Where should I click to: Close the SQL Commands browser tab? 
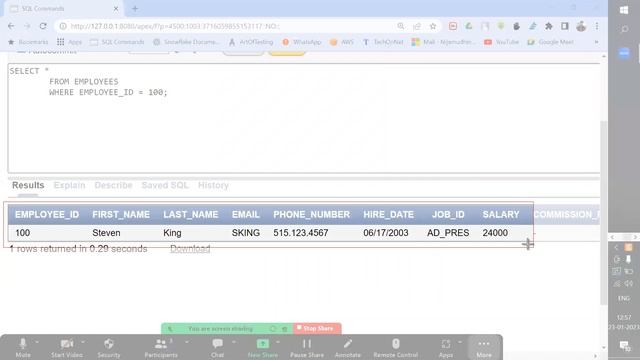[116, 9]
